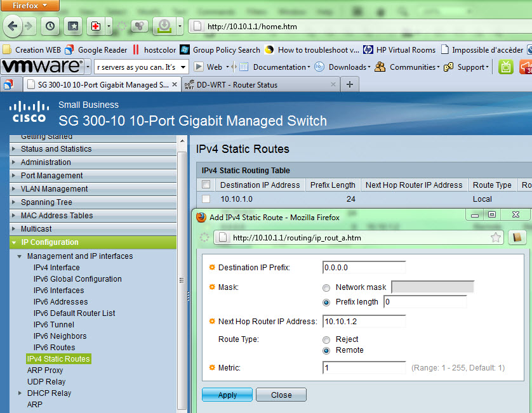532x413 pixels.
Task: Open the history clock icon
Action: (50, 26)
